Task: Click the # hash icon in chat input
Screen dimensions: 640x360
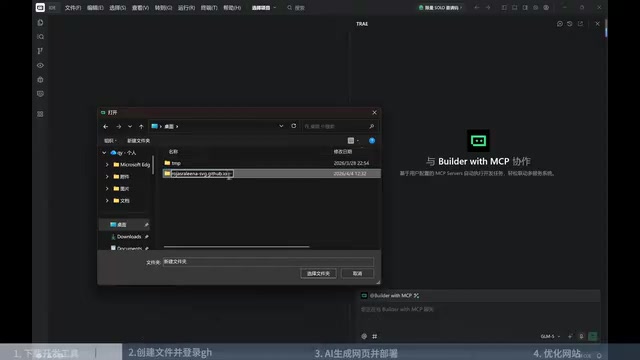Action: click(375, 336)
